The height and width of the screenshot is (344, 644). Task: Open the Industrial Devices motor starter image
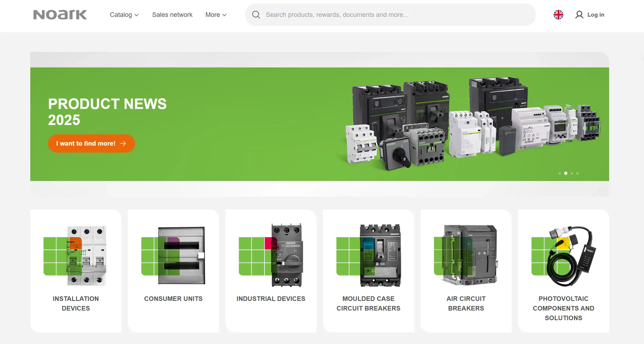tap(271, 255)
